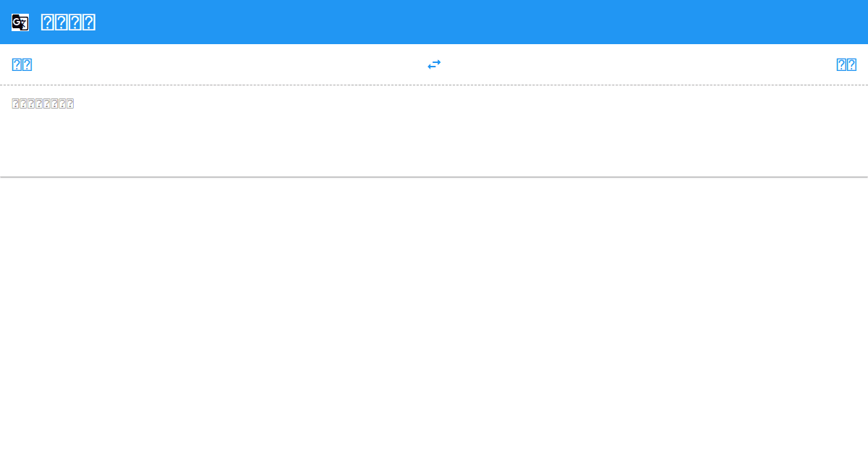Reverse translation direction with arrows icon
Image resolution: width=868 pixels, height=456 pixels.
click(434, 64)
